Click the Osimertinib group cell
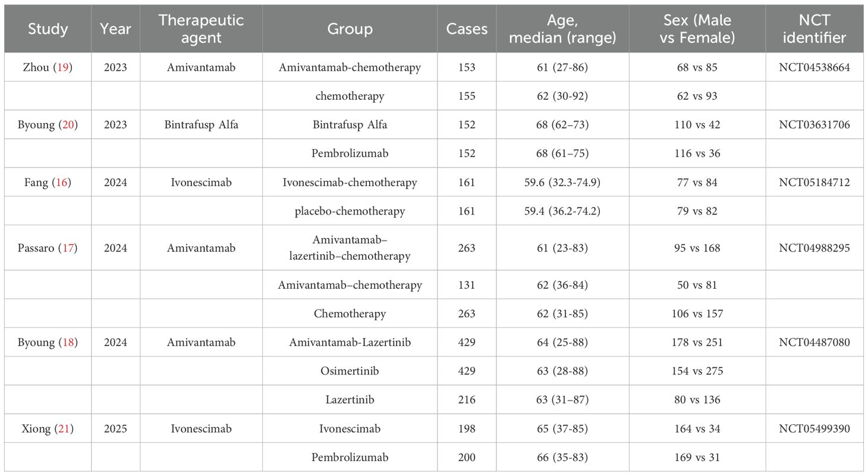 (x=350, y=371)
